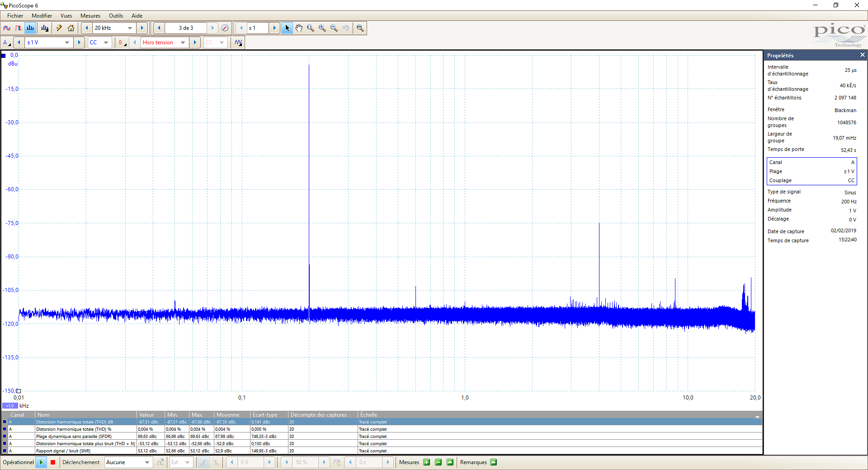Increase zoom factor x1 right arrow
This screenshot has height=470, width=868.
pos(274,28)
